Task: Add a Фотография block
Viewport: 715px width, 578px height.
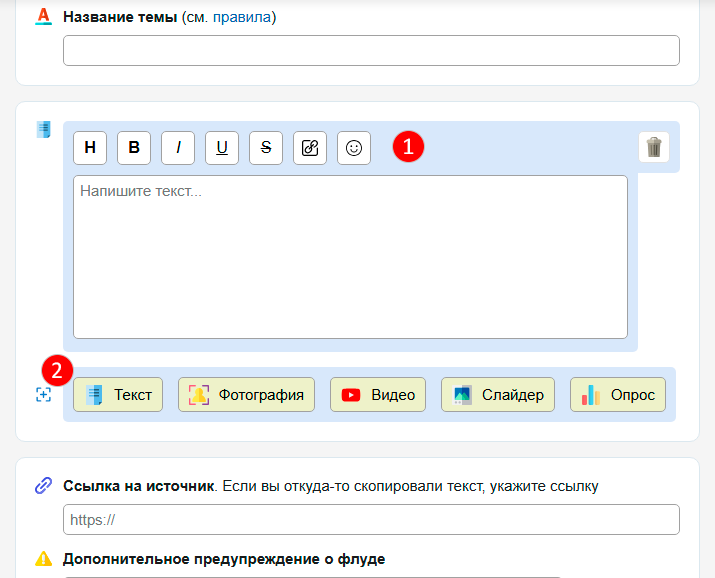Action: (x=246, y=394)
